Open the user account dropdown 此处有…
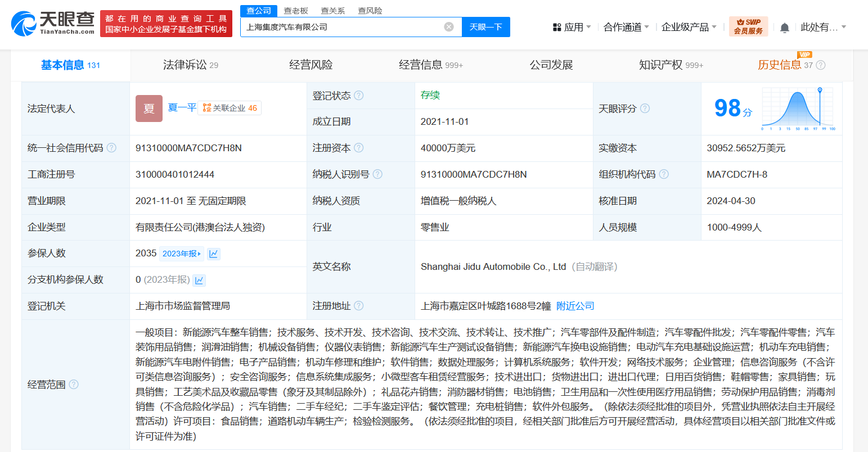 tap(823, 27)
